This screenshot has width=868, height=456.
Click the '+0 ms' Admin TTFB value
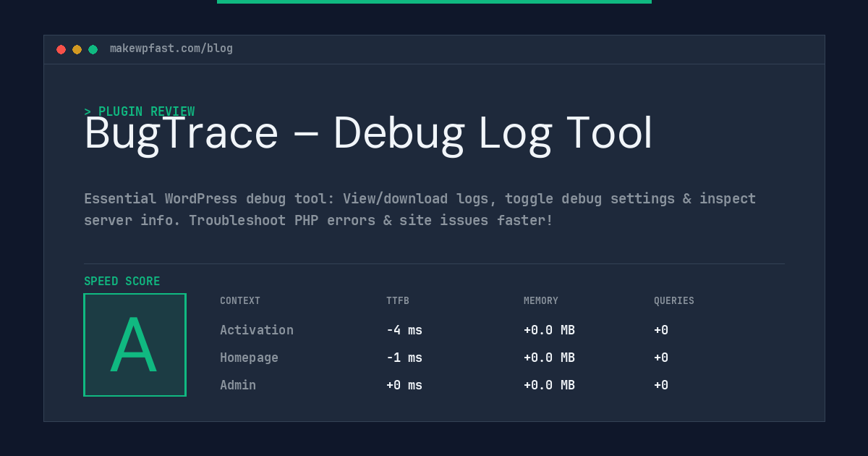(x=404, y=385)
